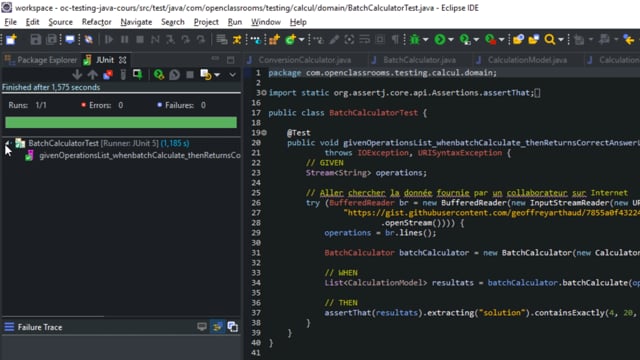Toggle Block Selection Mode icon
This screenshot has height=360, width=640.
380,40
